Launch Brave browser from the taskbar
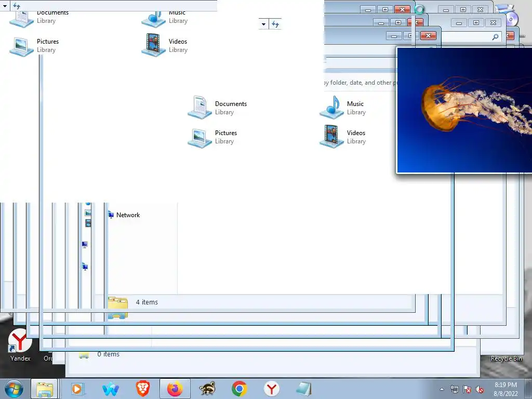Screen dimensions: 532x399 click(x=143, y=389)
